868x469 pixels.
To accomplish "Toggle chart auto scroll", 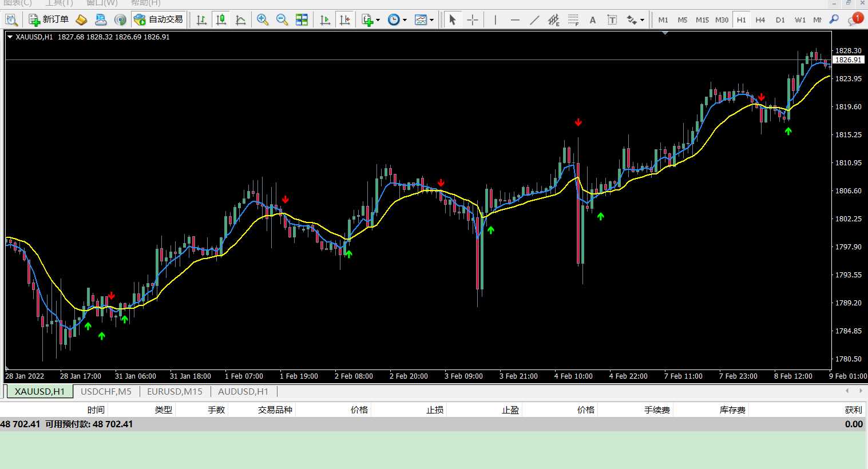I will click(325, 20).
